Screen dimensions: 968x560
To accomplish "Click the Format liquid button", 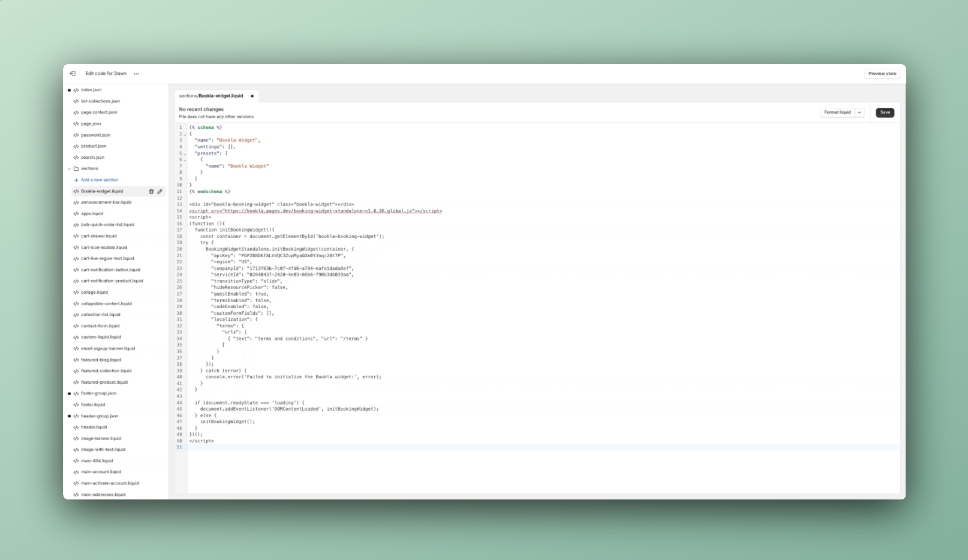I will click(x=837, y=113).
